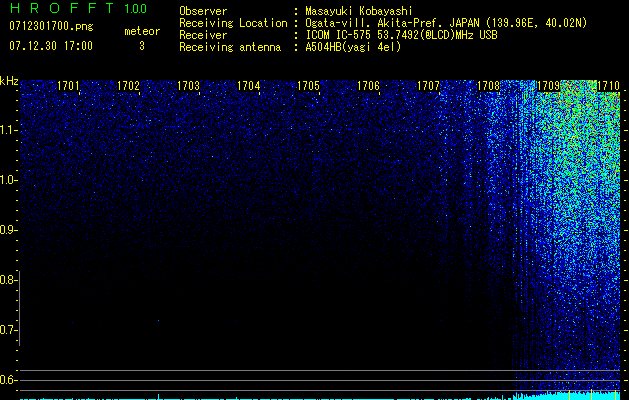Click the kHz unit label
This screenshot has height=400, width=629.
9,81
